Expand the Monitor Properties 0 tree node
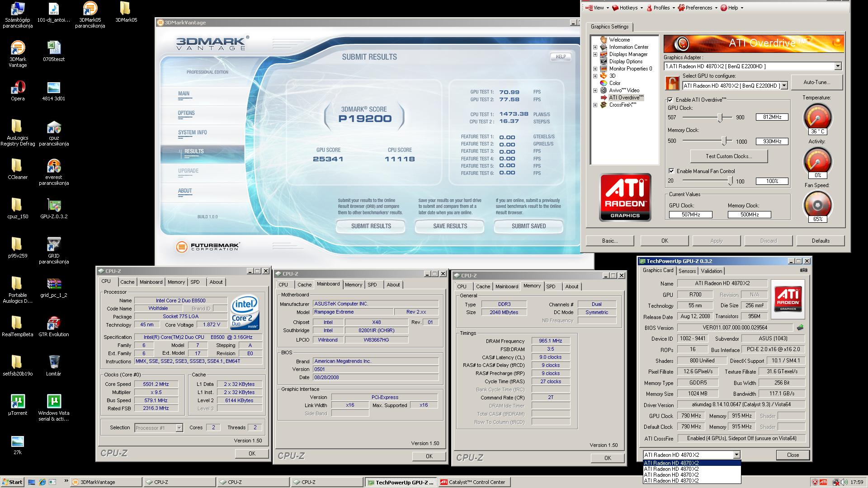The image size is (868, 488). tap(595, 69)
